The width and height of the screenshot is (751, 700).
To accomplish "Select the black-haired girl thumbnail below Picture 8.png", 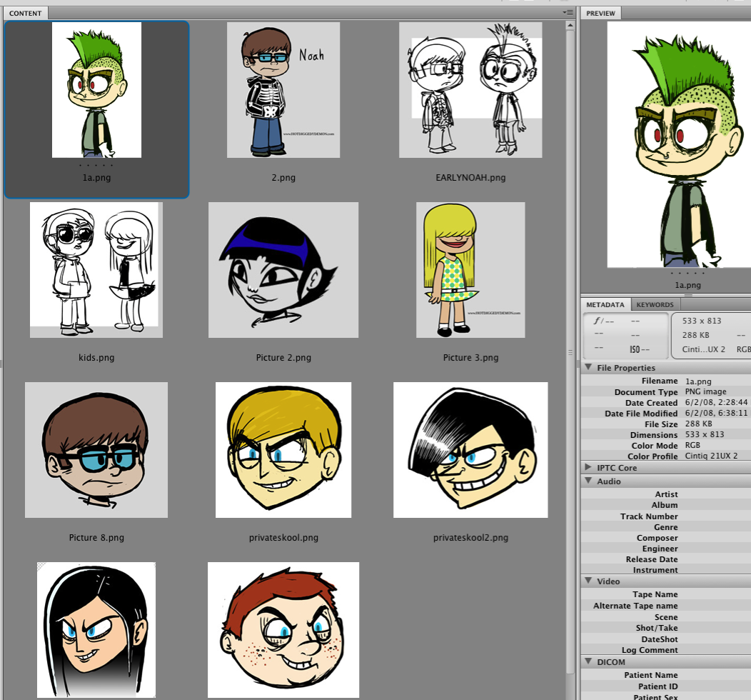I will (96, 629).
